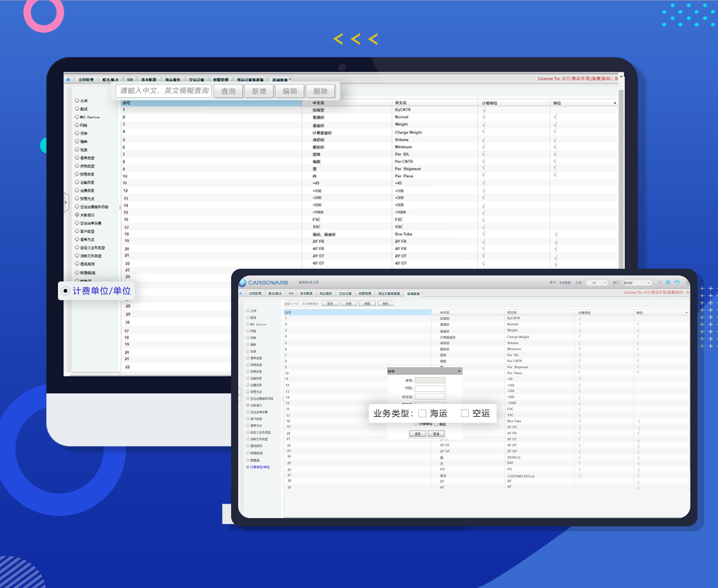Image resolution: width=718 pixels, height=588 pixels.
Task: Select the MSC Service radio in tablet sidebar
Action: [248, 324]
